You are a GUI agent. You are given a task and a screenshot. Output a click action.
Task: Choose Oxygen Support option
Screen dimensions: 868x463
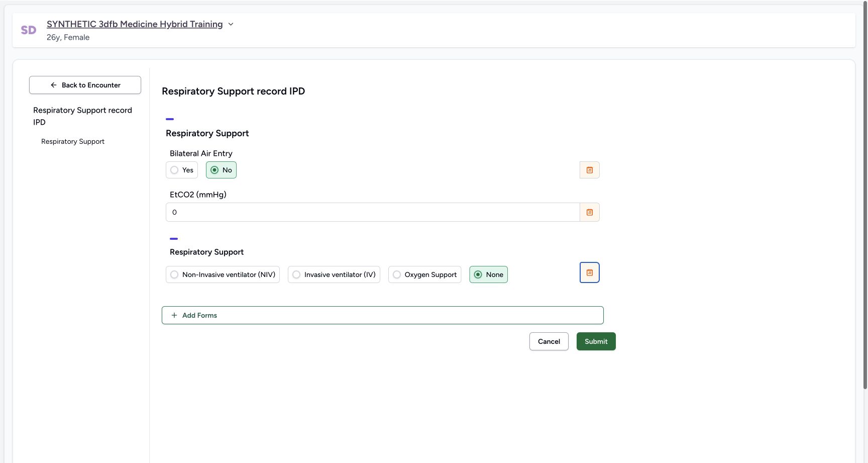(x=424, y=274)
